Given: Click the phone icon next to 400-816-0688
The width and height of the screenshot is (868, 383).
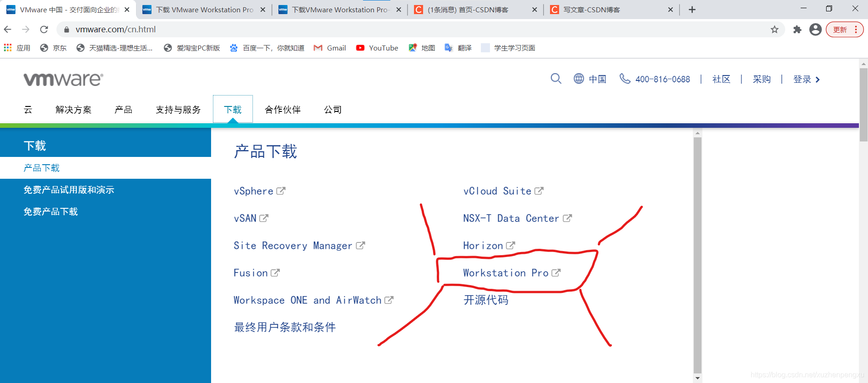Looking at the screenshot, I should pyautogui.click(x=625, y=79).
